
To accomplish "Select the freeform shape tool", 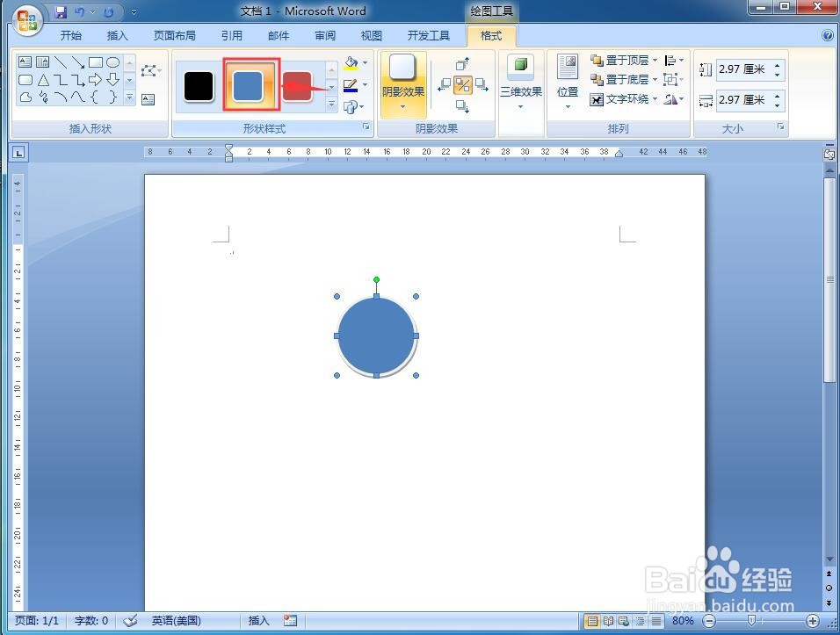I will [x=25, y=97].
